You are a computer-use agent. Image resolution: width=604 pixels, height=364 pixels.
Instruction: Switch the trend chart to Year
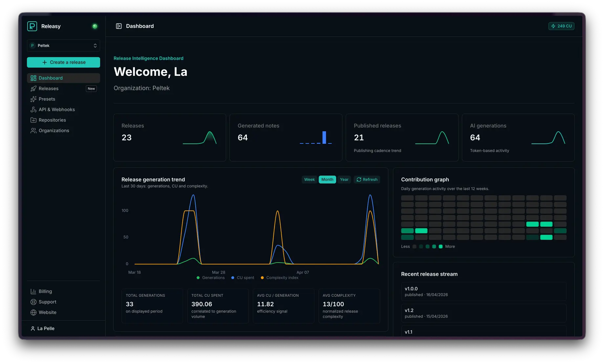tap(344, 180)
